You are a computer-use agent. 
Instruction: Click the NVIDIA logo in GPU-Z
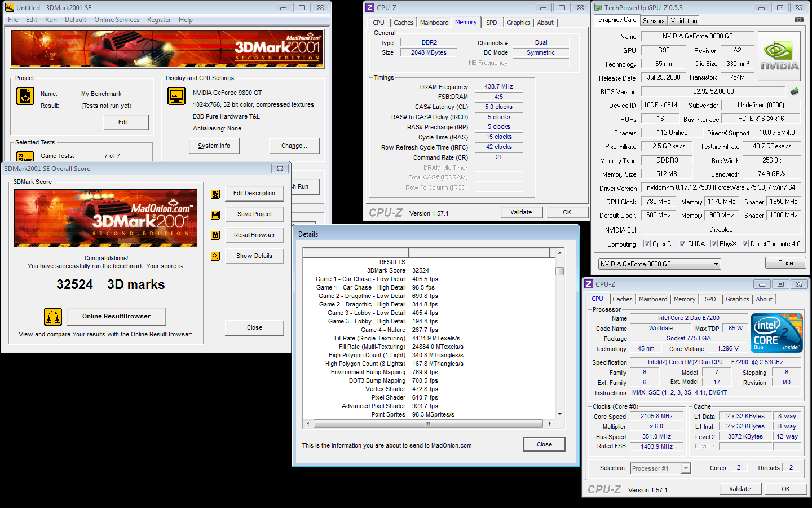[x=780, y=56]
